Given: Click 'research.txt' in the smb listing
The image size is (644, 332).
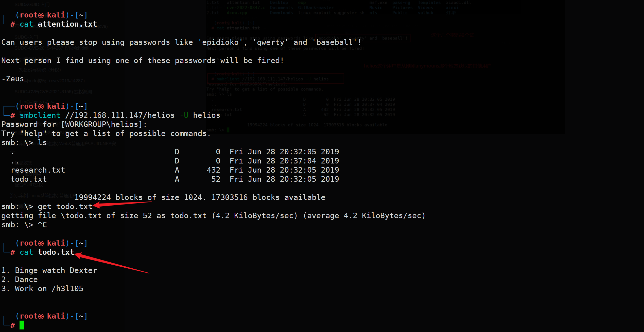Looking at the screenshot, I should pyautogui.click(x=38, y=170).
